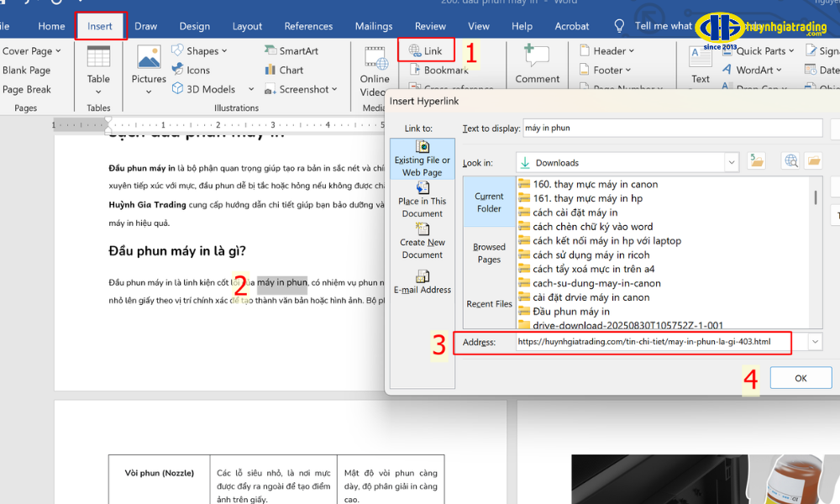Go to the Design tab
Image resolution: width=840 pixels, height=504 pixels.
(x=195, y=26)
